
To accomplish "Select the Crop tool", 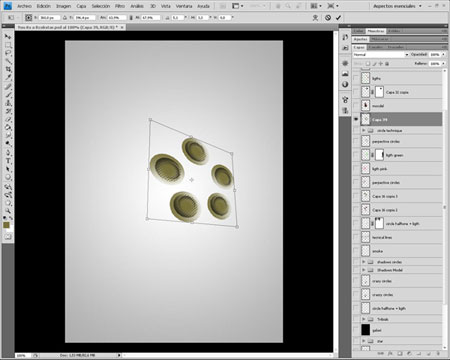I will [8, 69].
